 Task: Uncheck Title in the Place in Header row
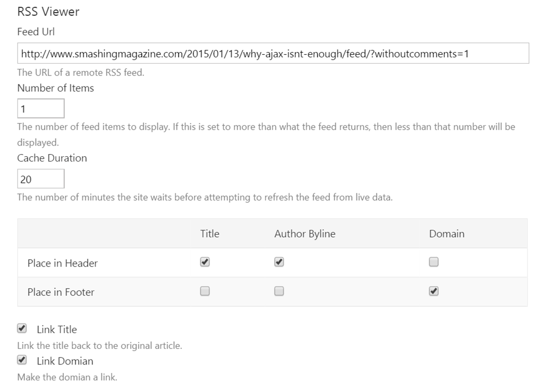(x=205, y=262)
